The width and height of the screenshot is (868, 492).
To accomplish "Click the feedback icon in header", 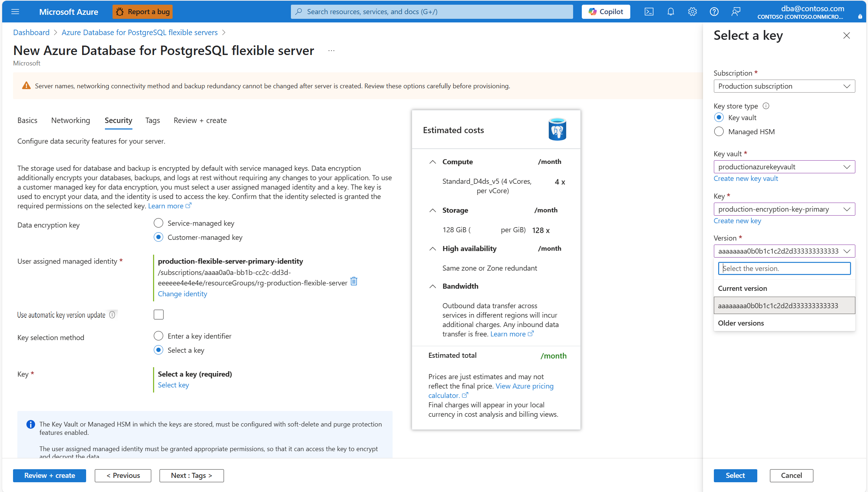I will [736, 12].
